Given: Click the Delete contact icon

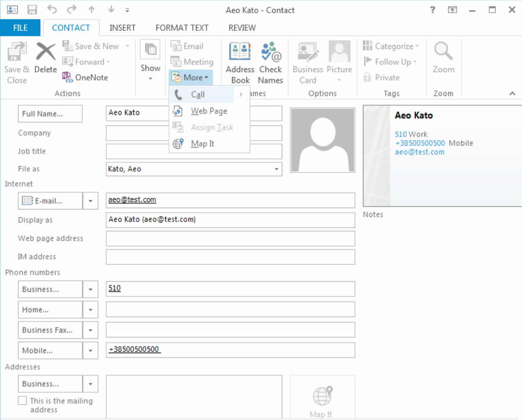Looking at the screenshot, I should click(45, 52).
